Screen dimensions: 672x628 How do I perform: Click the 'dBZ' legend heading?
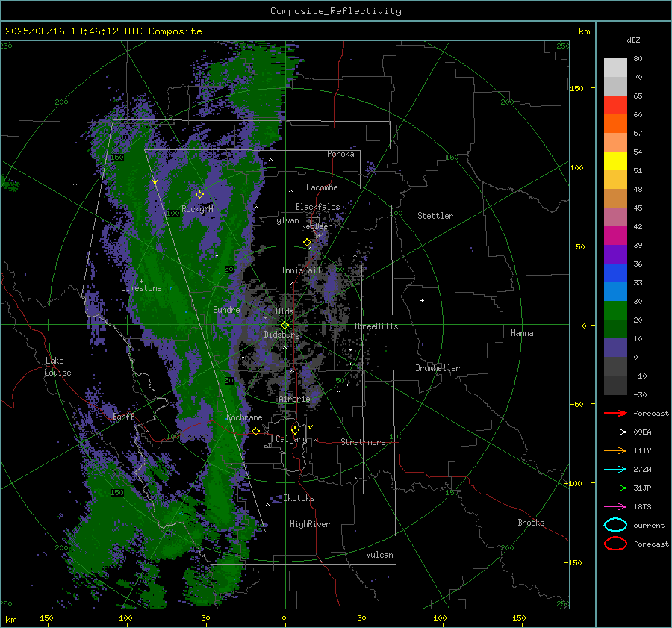633,40
